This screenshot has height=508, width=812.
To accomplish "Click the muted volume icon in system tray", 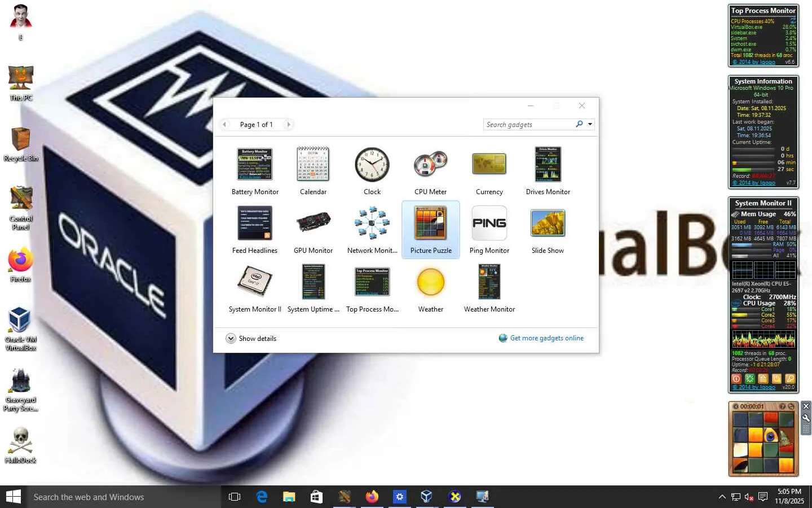I will click(x=749, y=497).
